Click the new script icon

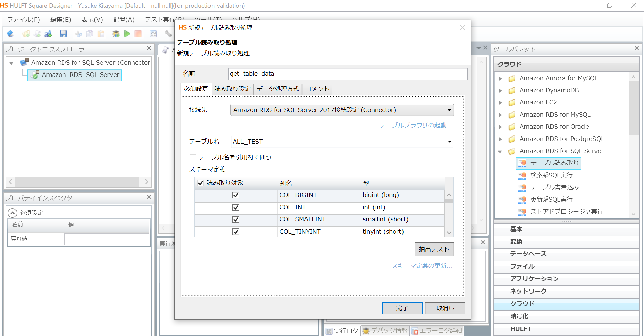pyautogui.click(x=37, y=34)
